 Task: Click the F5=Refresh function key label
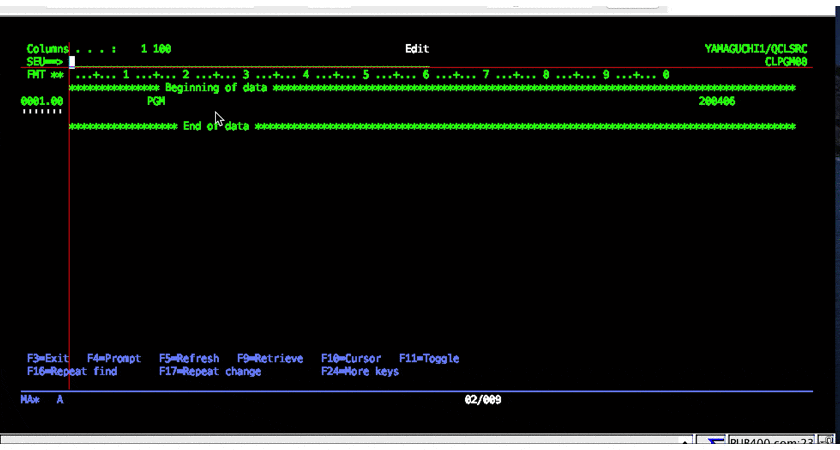(x=189, y=358)
